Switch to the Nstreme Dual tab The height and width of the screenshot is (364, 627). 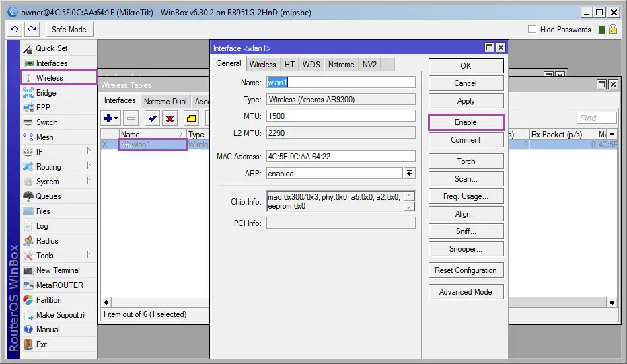pos(165,101)
